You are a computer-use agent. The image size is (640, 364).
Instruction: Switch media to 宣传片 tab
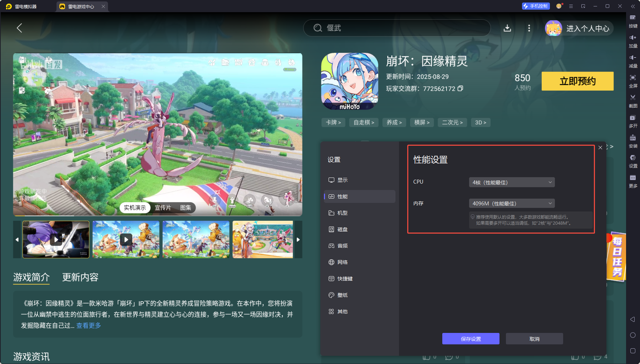163,208
